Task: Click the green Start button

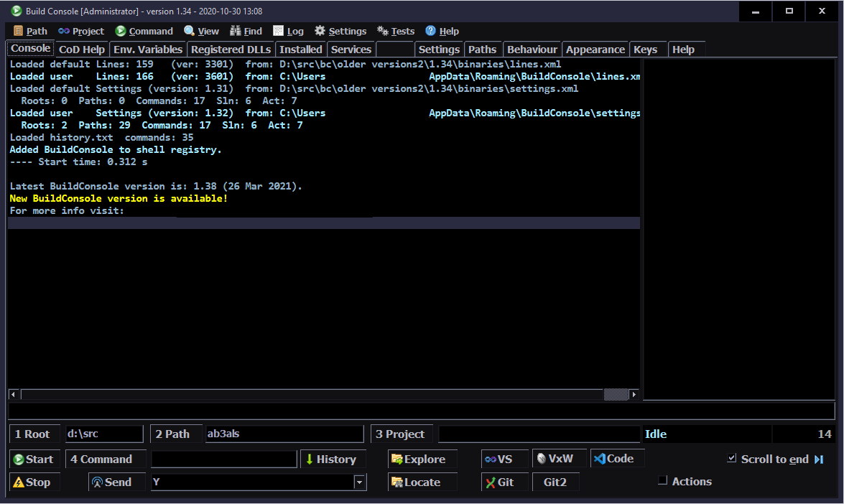Action: pyautogui.click(x=34, y=459)
